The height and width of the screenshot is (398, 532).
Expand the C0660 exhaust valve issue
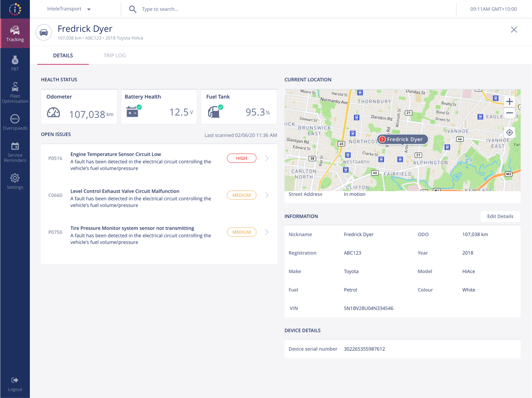click(x=267, y=195)
